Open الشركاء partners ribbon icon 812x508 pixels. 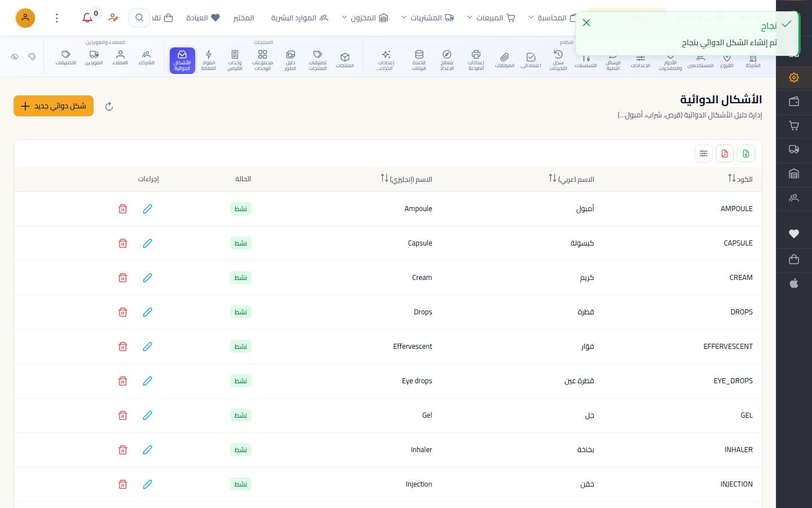coord(147,58)
